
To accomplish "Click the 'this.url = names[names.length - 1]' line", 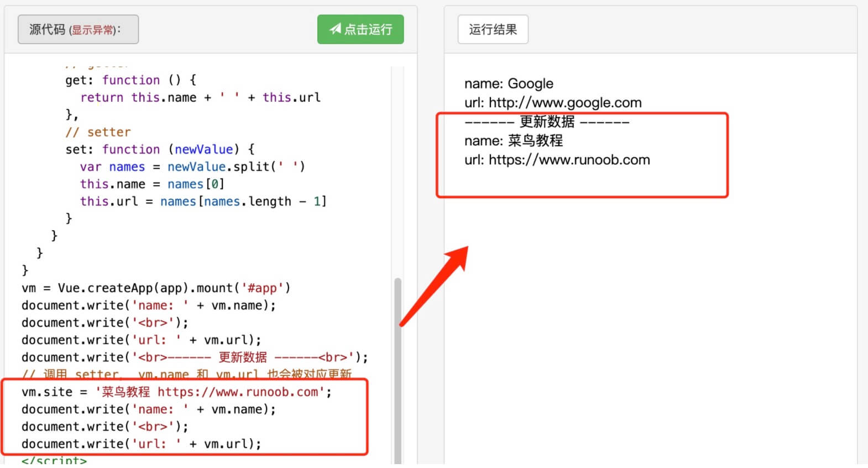I will [203, 201].
